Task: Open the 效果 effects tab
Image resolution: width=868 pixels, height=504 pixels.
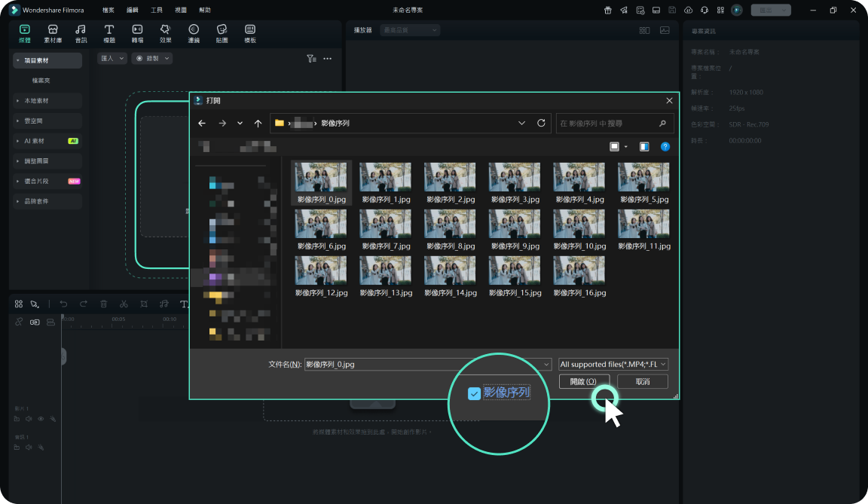Action: 166,33
